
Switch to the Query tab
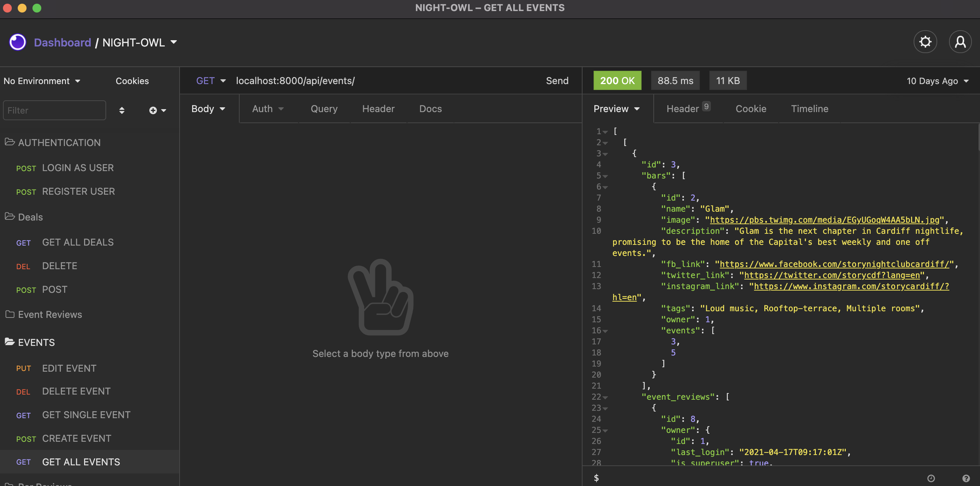tap(324, 109)
